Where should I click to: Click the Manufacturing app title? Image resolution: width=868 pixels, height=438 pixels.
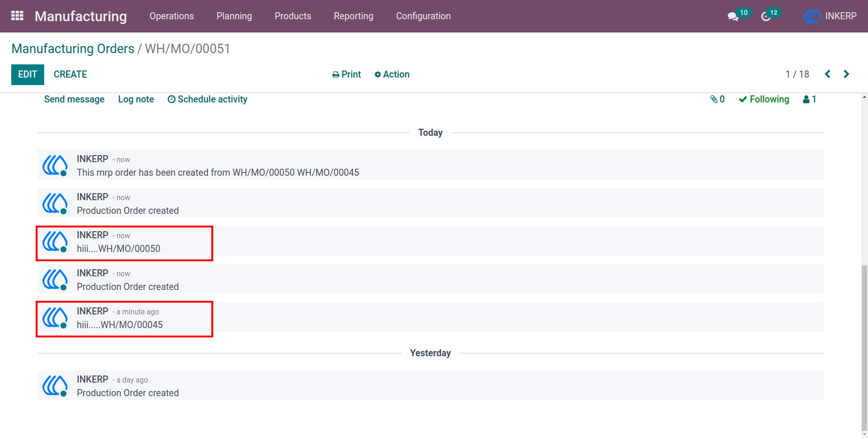[81, 16]
